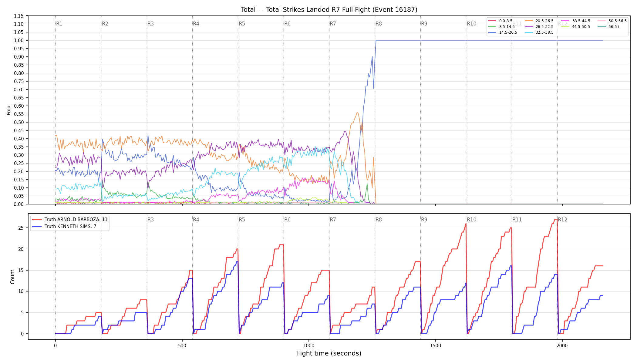Click the chart title mentioning Event 16187

pyautogui.click(x=329, y=10)
